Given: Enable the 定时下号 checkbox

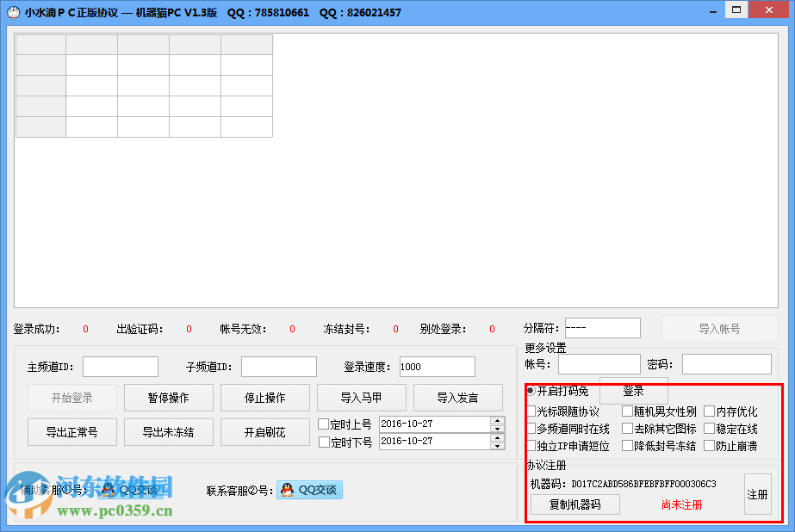Looking at the screenshot, I should (323, 442).
